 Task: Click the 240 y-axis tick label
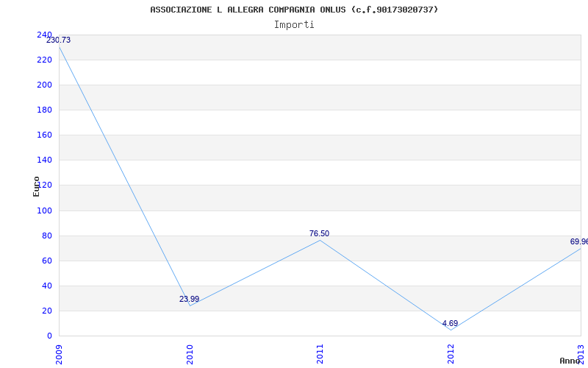(44, 35)
